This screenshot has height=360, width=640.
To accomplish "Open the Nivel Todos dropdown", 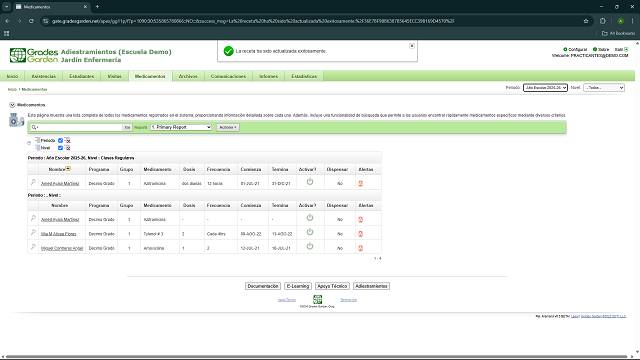I will [604, 87].
